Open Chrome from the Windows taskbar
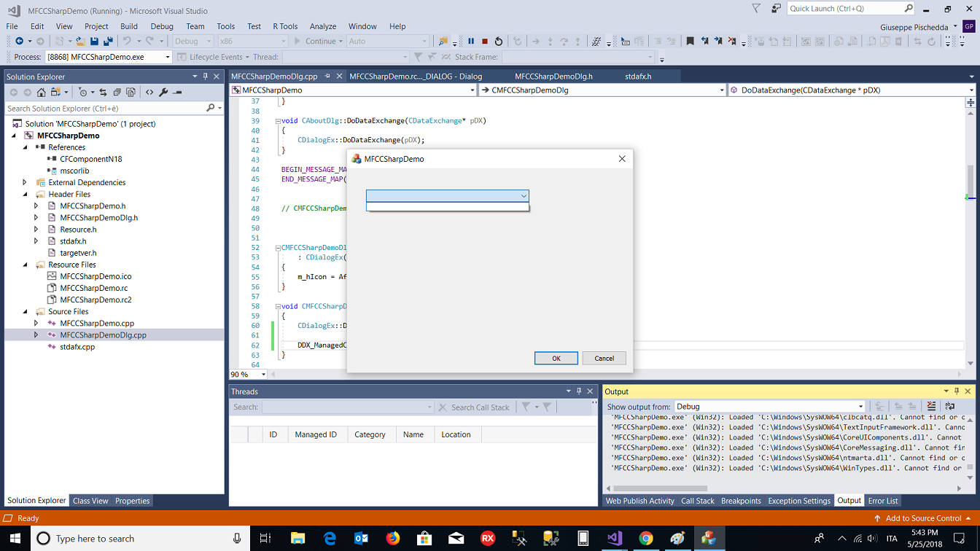This screenshot has height=551, width=980. click(645, 539)
